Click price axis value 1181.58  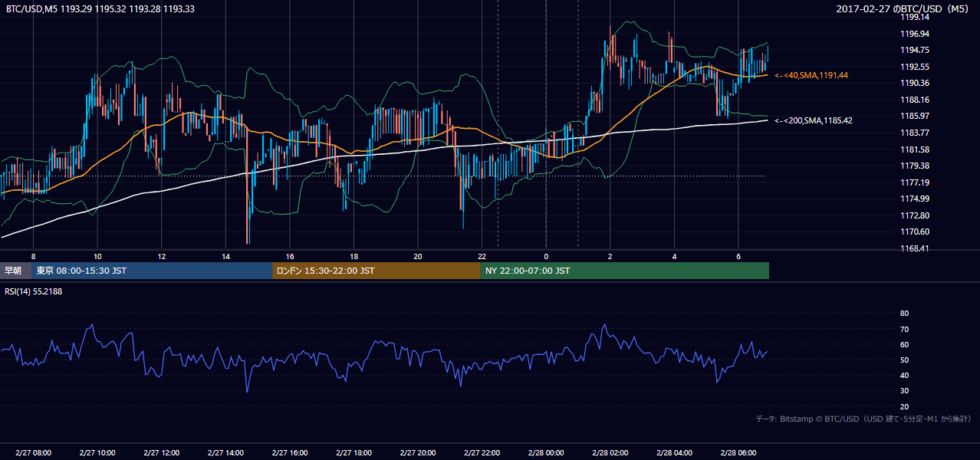(914, 149)
